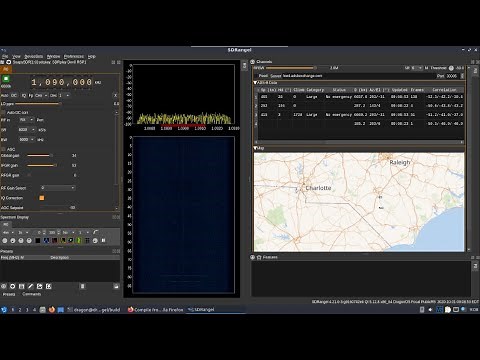Viewport: 480px width, 360px height.
Task: Adjust the LO ppm slider
Action: 60,104
